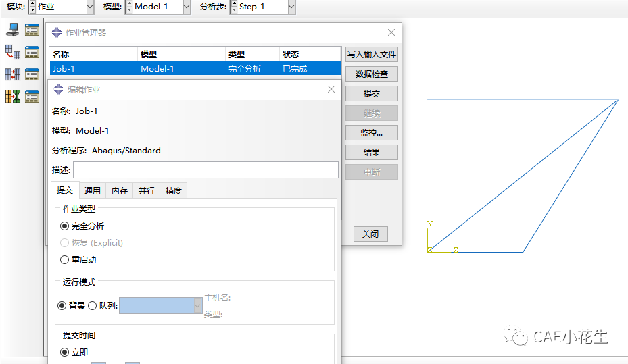Click stepper arrows beside 模块 field
Screen dimensions: 628x364
tap(33, 7)
